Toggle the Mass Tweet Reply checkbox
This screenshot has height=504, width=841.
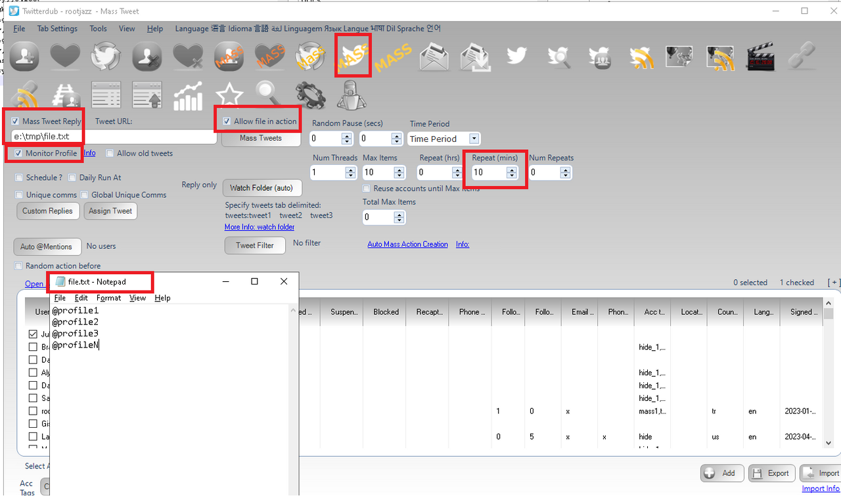point(15,122)
